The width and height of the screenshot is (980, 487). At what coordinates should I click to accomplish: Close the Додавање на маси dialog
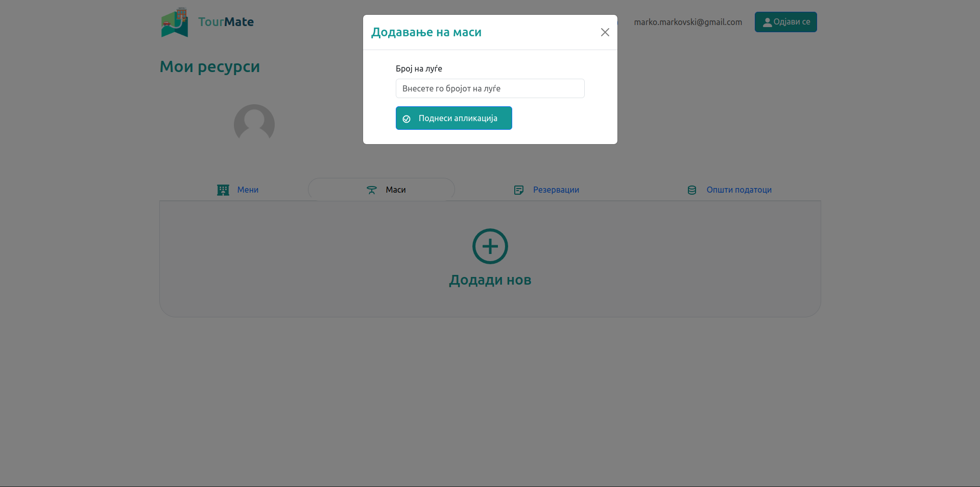coord(605,32)
